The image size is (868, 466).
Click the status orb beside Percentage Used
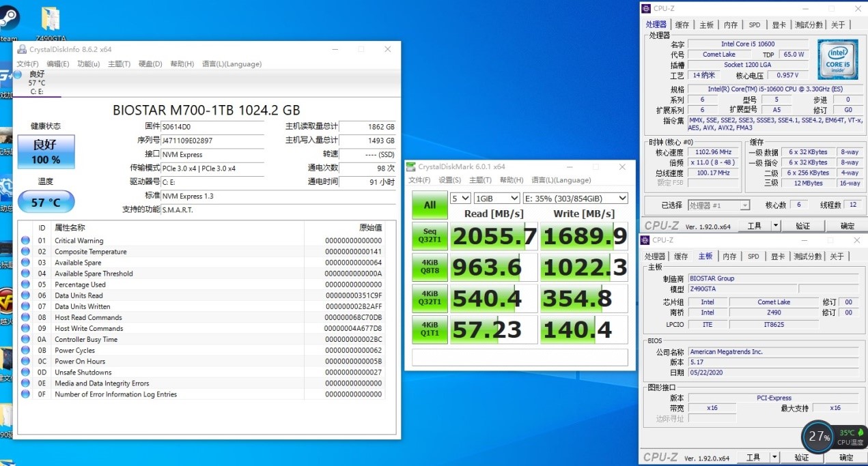pyautogui.click(x=26, y=284)
